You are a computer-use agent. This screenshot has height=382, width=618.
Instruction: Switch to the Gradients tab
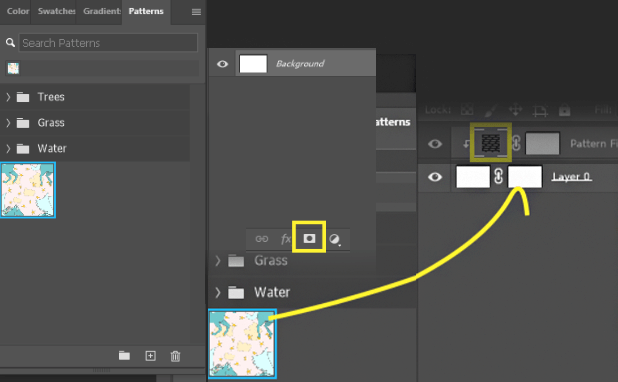pos(101,11)
